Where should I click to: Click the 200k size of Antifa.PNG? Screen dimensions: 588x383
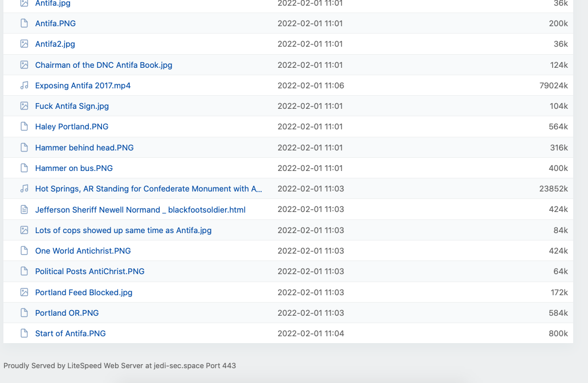558,23
